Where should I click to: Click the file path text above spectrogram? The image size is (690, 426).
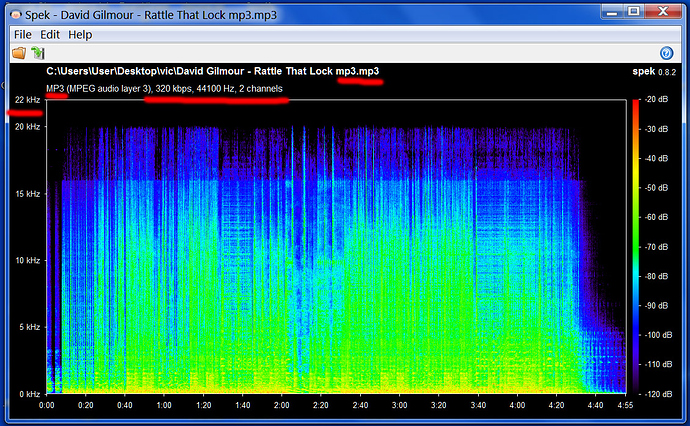212,73
